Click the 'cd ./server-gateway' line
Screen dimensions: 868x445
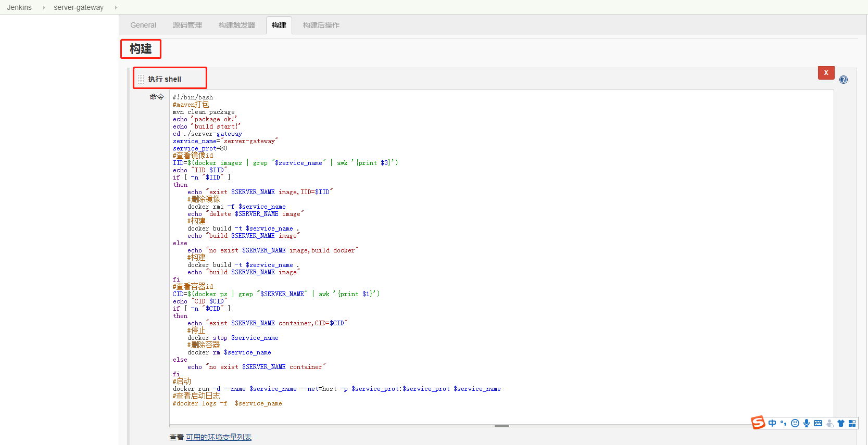(207, 134)
